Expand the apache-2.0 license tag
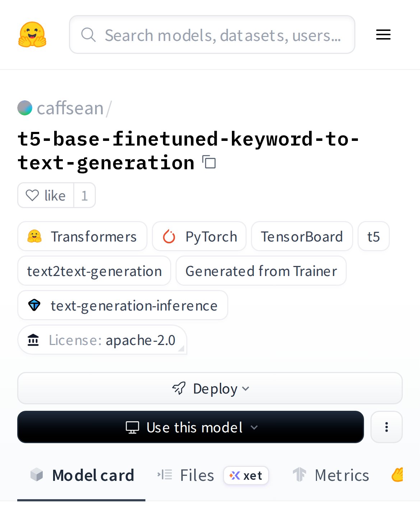 102,340
